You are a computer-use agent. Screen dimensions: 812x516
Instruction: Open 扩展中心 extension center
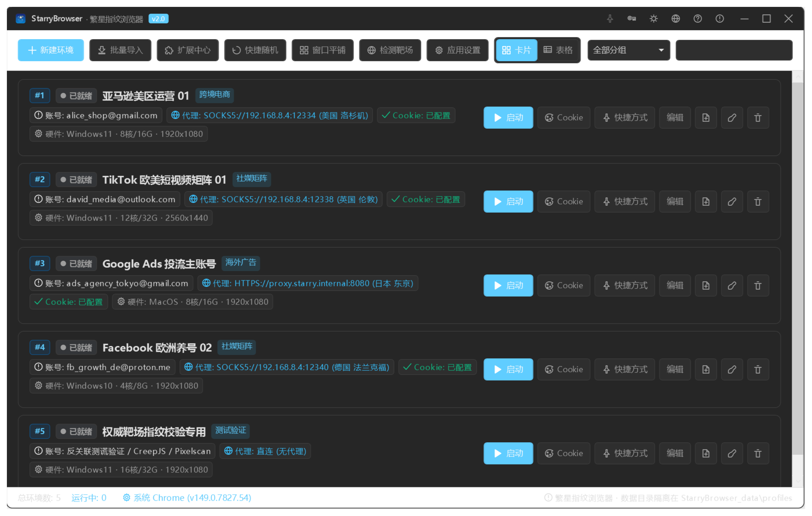click(x=188, y=50)
